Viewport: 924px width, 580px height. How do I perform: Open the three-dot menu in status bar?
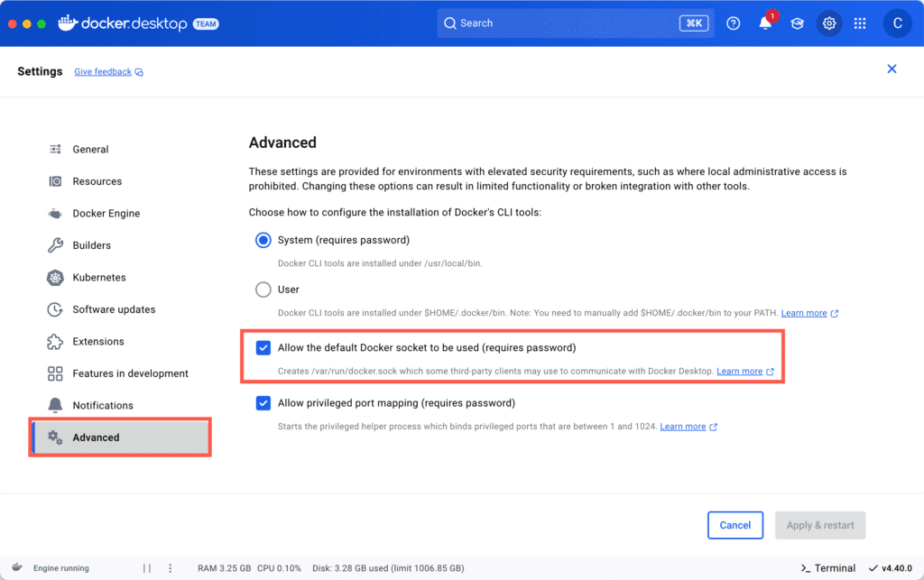coord(170,568)
